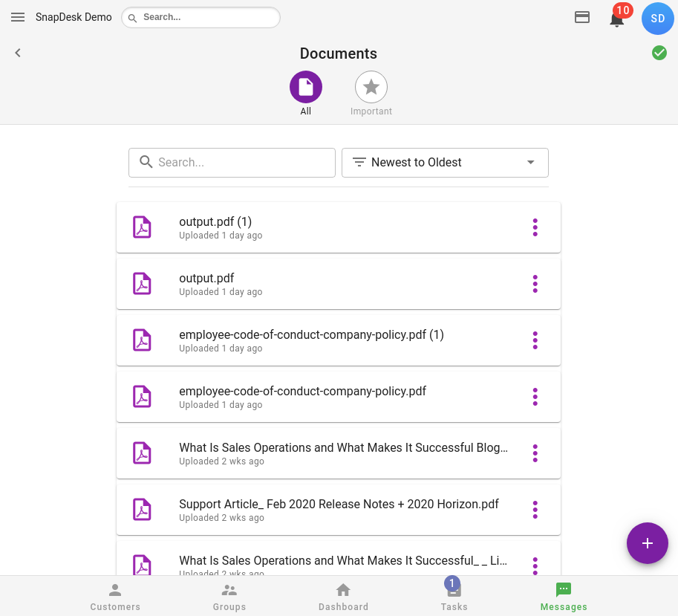The width and height of the screenshot is (678, 616).
Task: Open What Is Sales Operations Blog document
Action: 343,447
